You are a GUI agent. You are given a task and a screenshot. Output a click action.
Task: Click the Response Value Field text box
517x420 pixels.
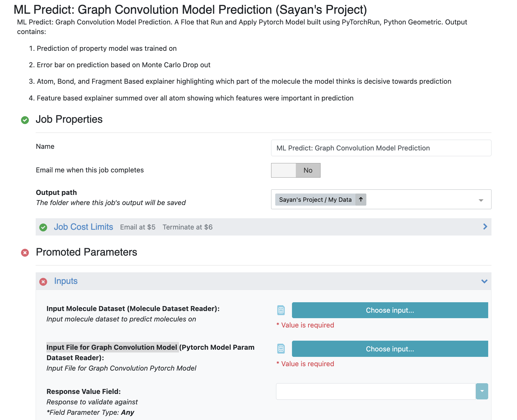375,391
